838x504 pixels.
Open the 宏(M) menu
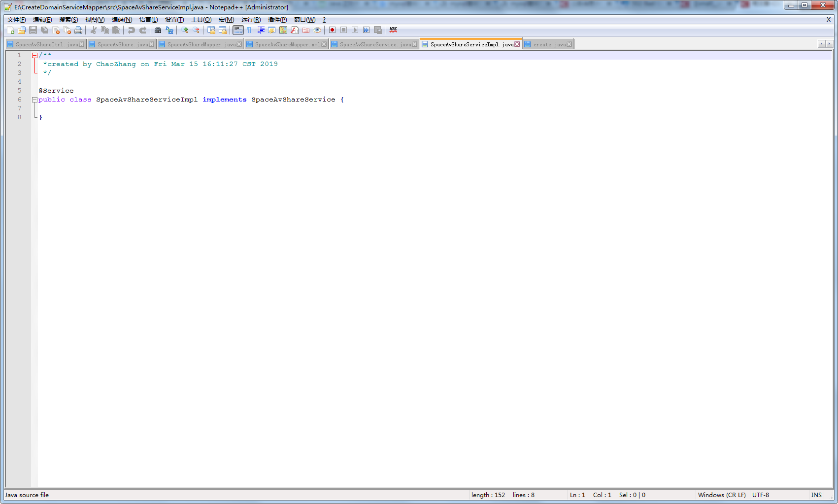(x=226, y=20)
